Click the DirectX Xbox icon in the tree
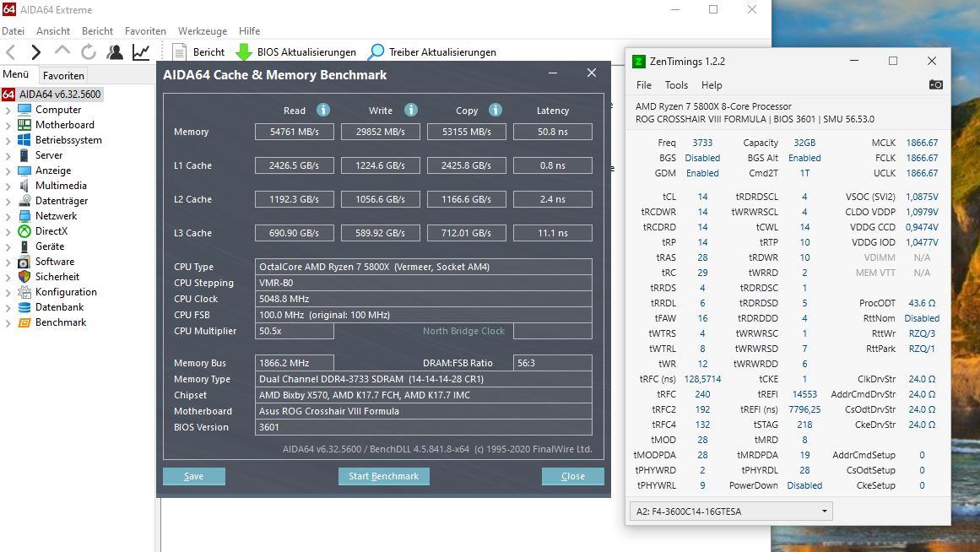Viewport: 980px width, 552px height. [24, 230]
